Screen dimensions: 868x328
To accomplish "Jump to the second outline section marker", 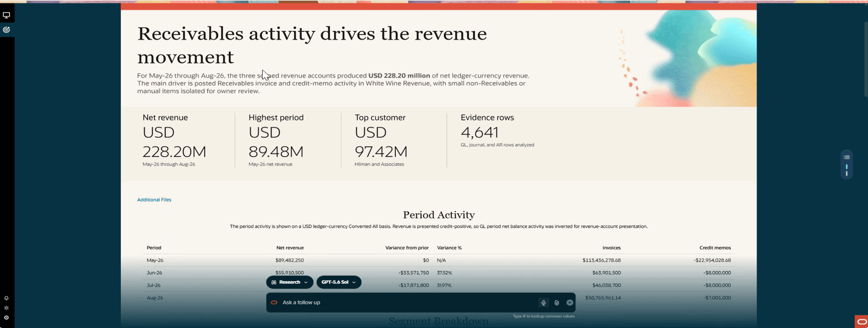I will coord(847,174).
